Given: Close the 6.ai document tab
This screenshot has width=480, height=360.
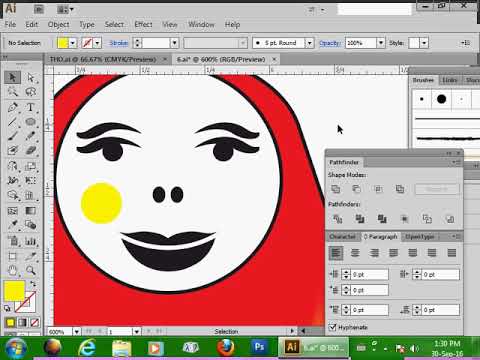Looking at the screenshot, I should pos(274,59).
